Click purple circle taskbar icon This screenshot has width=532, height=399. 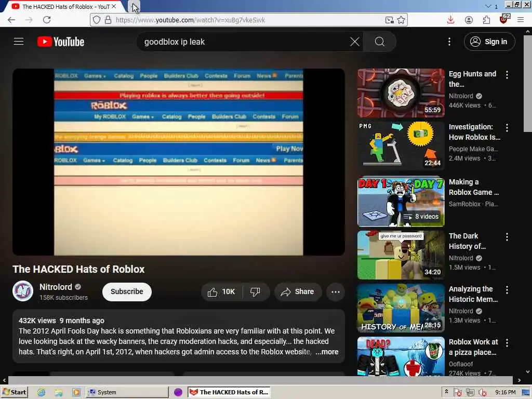(x=178, y=392)
